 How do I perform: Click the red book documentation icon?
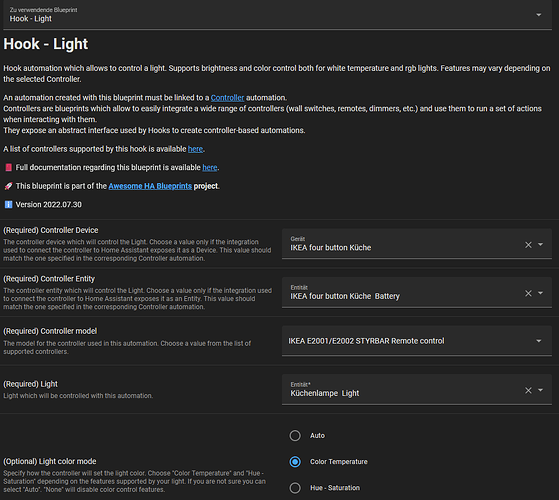(9, 167)
